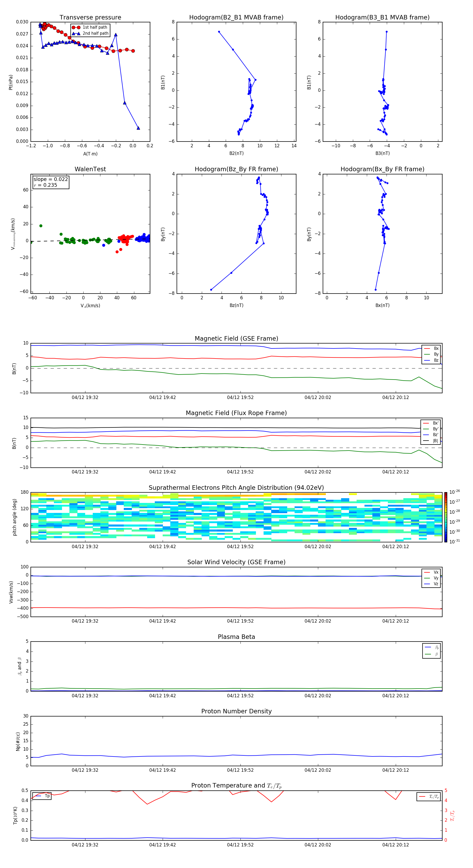Click the topmost point of B3_B1 hodogram
473x868 pixels.
pos(387,32)
